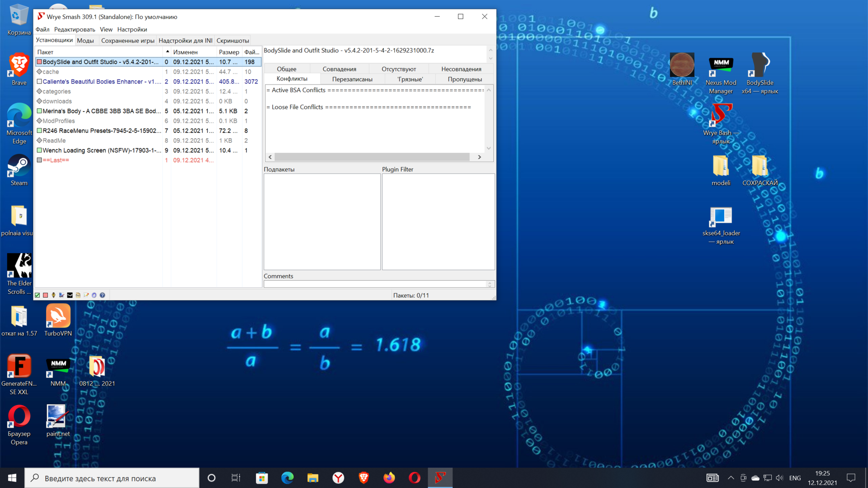The height and width of the screenshot is (488, 868).
Task: Click the blue gear settings icon
Action: click(x=94, y=295)
